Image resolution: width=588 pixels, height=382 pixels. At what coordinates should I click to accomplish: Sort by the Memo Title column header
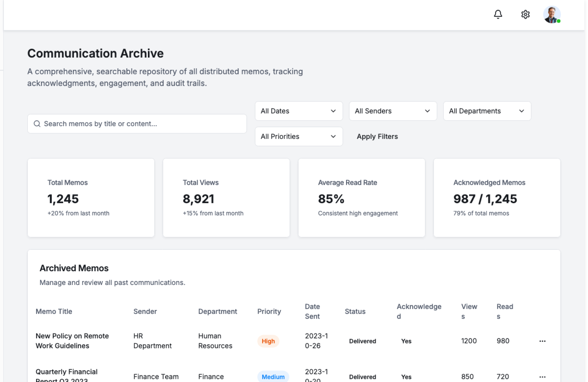point(54,311)
